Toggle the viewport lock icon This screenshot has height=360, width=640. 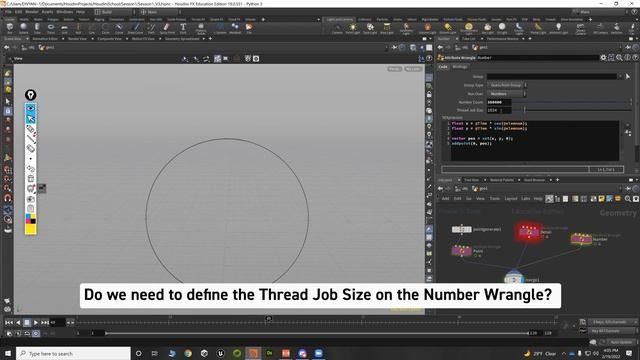click(x=429, y=94)
